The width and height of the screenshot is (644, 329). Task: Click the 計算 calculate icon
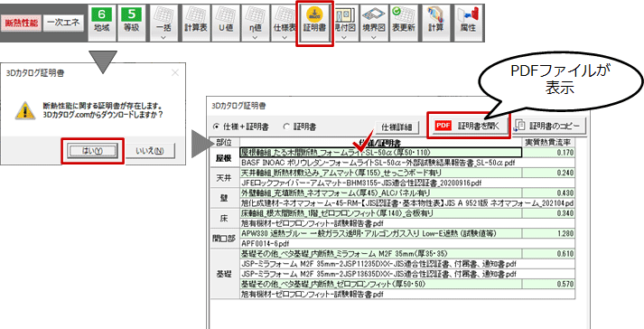pos(435,22)
